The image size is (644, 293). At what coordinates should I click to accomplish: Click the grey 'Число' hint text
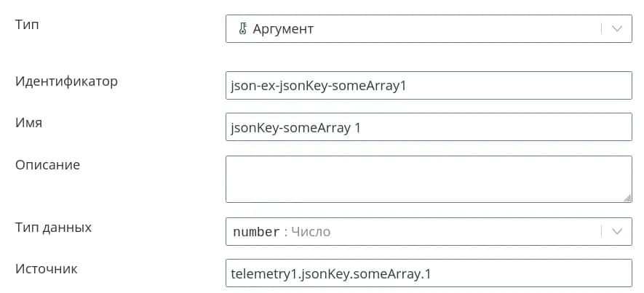point(311,232)
